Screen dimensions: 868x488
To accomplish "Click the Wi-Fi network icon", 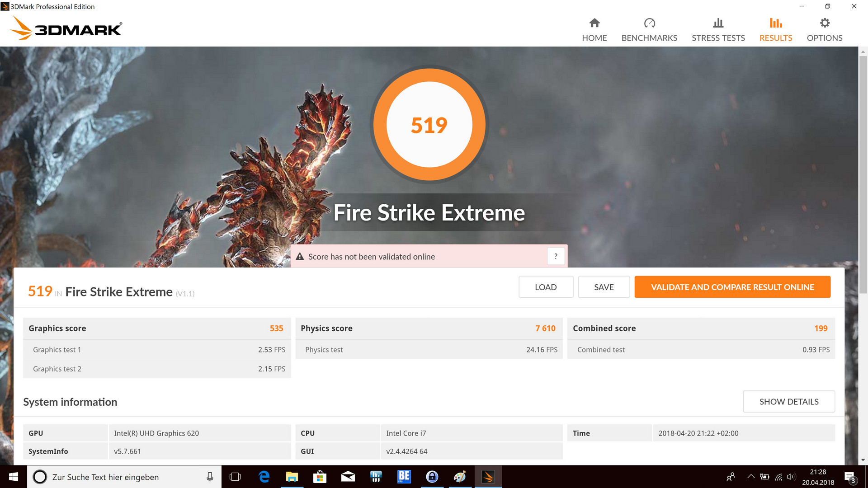I will click(778, 477).
